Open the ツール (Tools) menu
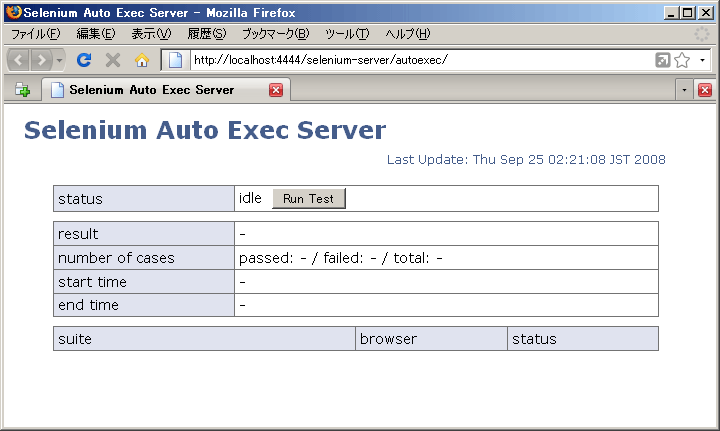This screenshot has width=720, height=431. click(347, 34)
